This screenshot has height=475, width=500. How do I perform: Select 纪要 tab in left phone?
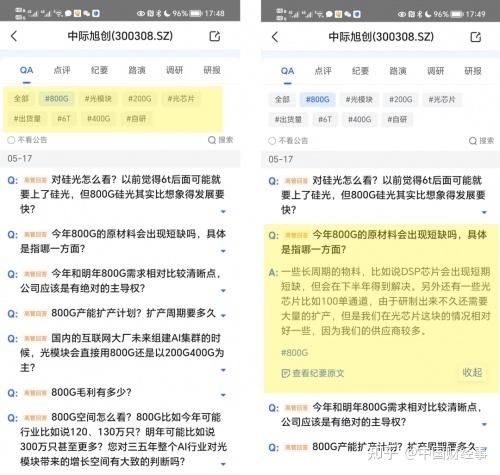(99, 70)
